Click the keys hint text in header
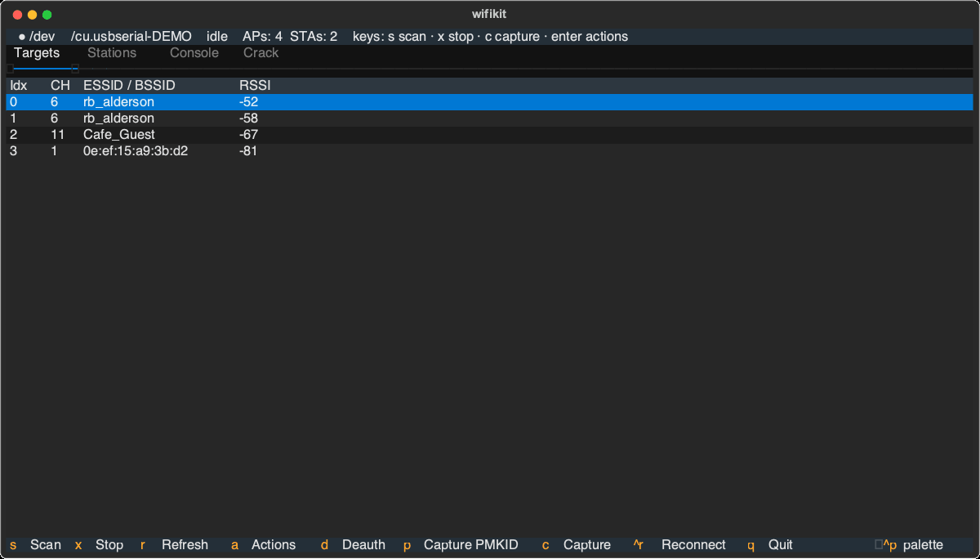This screenshot has height=559, width=980. coord(490,37)
